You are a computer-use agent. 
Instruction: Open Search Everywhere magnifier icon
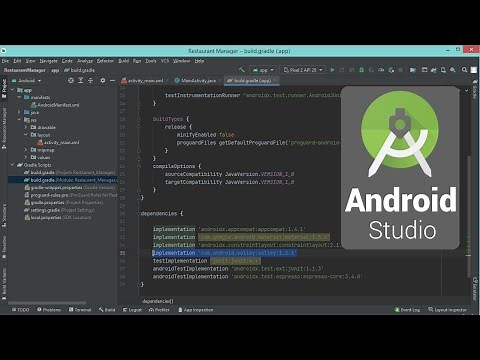[464, 70]
